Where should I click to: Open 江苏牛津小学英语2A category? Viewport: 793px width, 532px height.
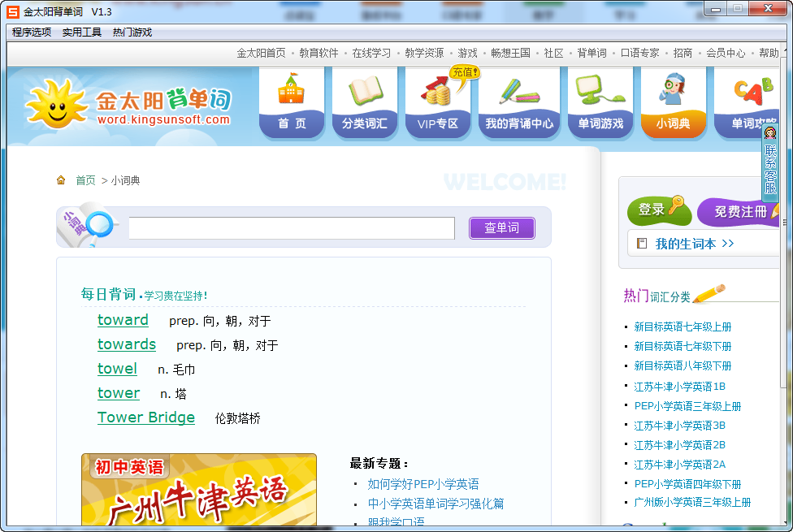pyautogui.click(x=680, y=465)
